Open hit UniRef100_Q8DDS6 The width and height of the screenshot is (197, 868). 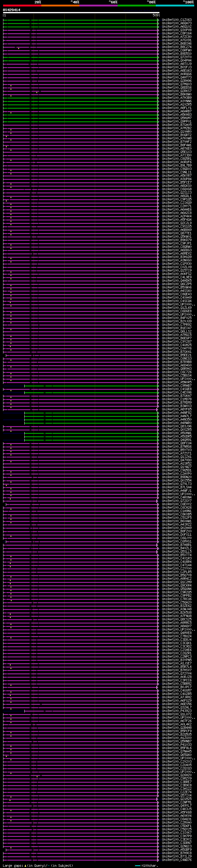point(177,88)
